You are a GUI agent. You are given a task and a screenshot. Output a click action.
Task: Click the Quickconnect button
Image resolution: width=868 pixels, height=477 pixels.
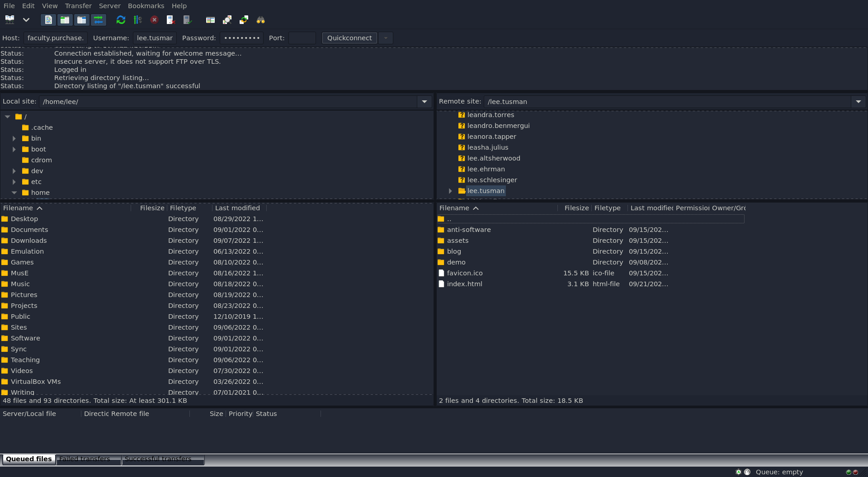pos(349,38)
